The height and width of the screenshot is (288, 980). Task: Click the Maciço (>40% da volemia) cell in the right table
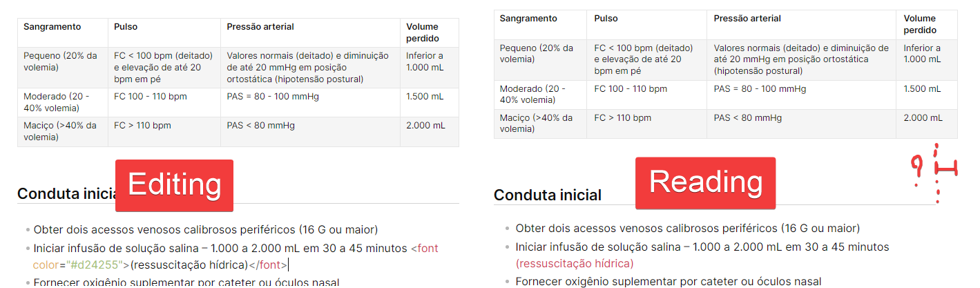click(536, 123)
